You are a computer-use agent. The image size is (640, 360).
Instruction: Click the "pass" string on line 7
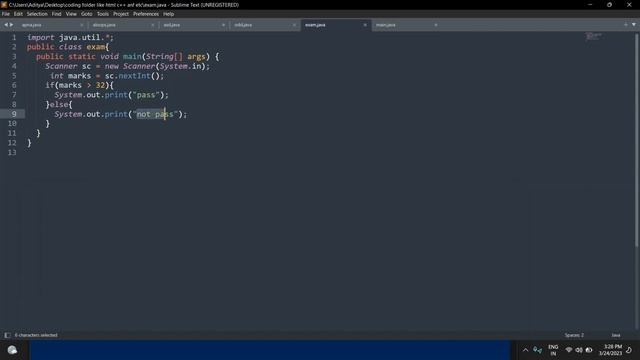[146, 95]
